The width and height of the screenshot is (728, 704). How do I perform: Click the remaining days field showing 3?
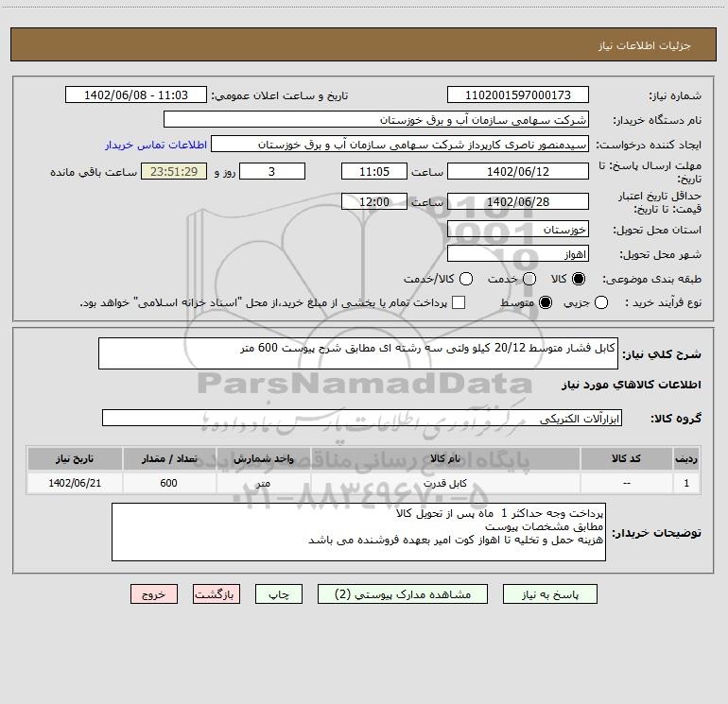(x=272, y=171)
